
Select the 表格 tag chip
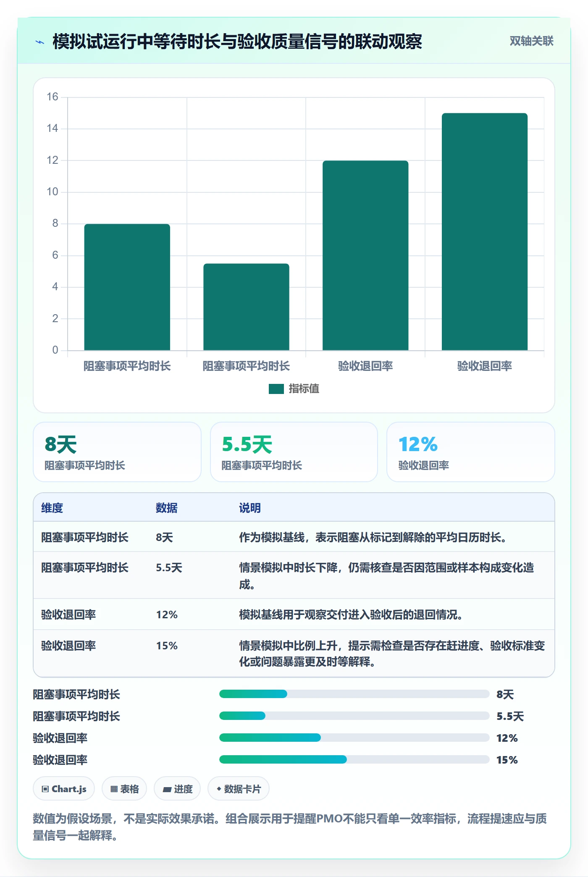pyautogui.click(x=124, y=789)
